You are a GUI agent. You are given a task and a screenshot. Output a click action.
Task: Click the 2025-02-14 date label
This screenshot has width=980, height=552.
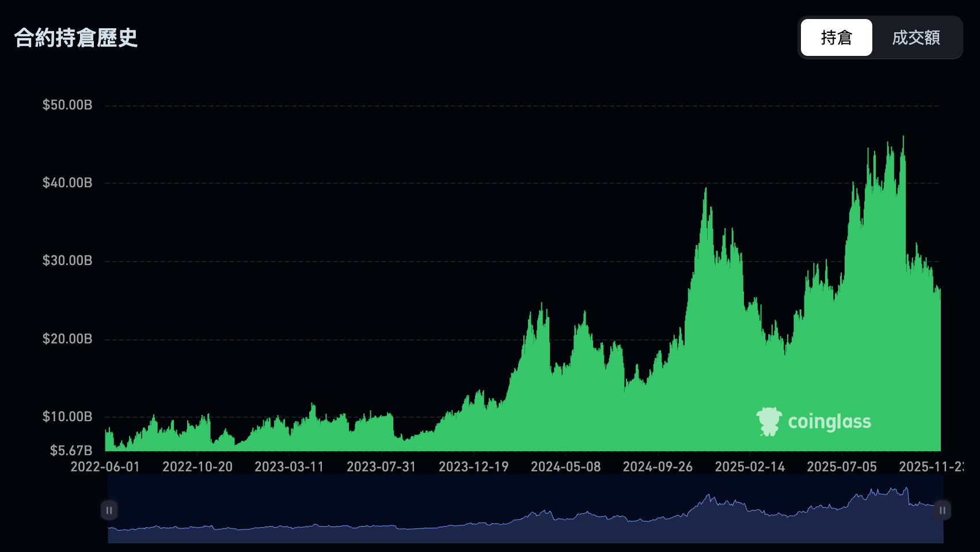click(x=750, y=467)
